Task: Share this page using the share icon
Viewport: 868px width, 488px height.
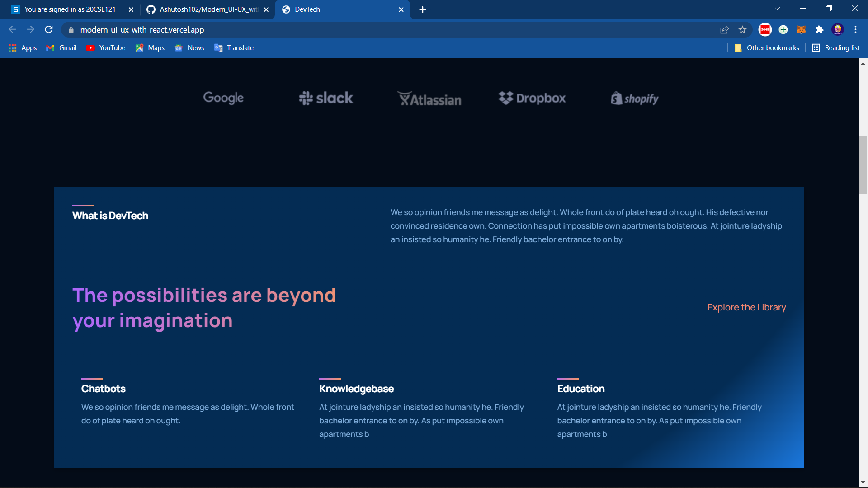Action: click(724, 30)
